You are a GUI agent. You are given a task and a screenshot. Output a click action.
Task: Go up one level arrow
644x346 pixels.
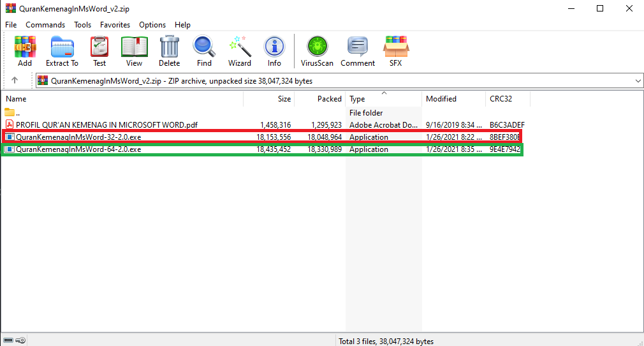coord(15,80)
